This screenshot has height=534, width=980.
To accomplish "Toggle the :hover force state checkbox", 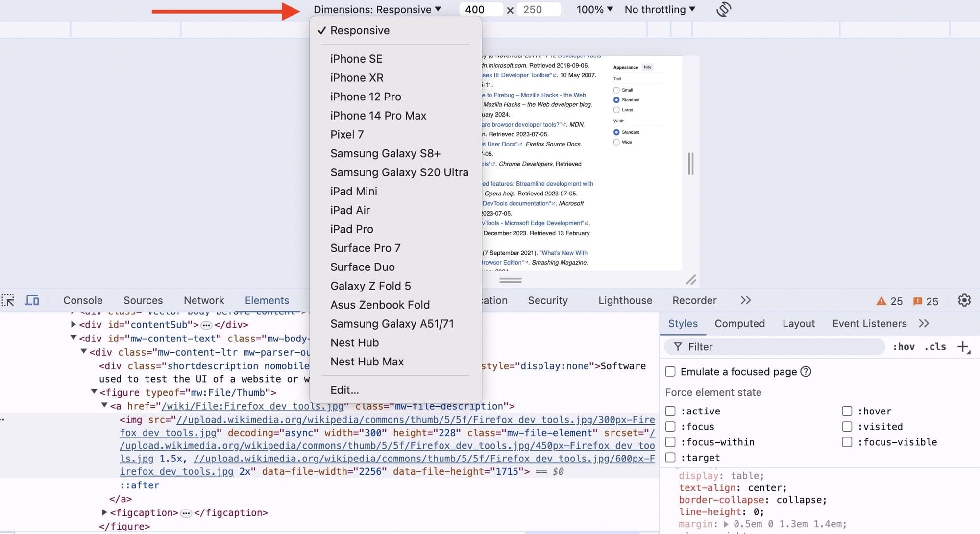I will (x=847, y=411).
